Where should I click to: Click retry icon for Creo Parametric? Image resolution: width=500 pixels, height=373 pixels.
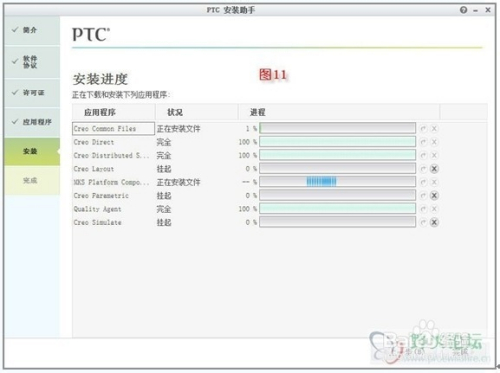[x=423, y=195]
